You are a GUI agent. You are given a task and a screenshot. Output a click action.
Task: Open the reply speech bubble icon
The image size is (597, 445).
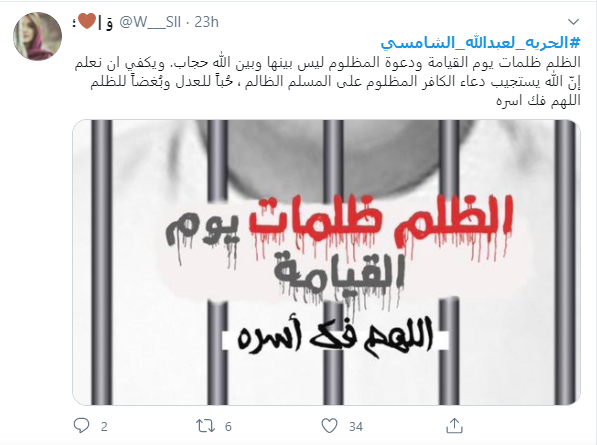click(x=81, y=426)
